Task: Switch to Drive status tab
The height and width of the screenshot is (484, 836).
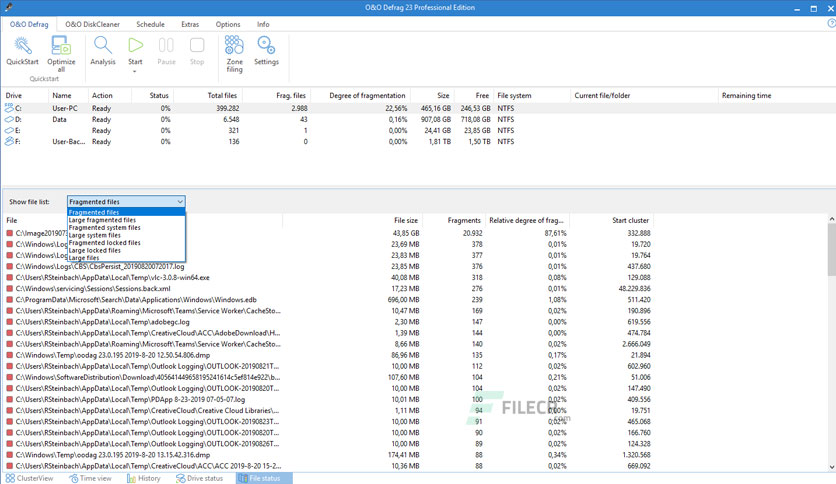Action: tap(199, 478)
